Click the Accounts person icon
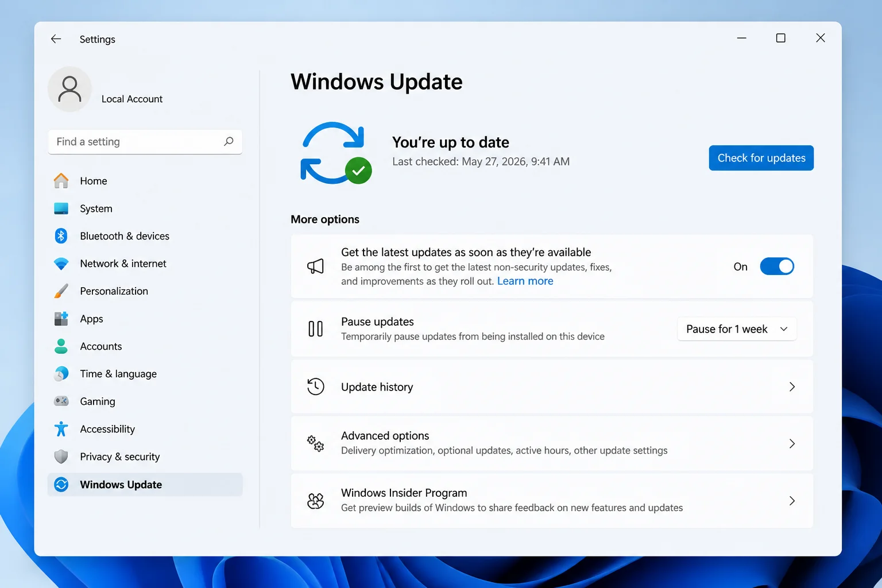882x588 pixels. point(61,346)
